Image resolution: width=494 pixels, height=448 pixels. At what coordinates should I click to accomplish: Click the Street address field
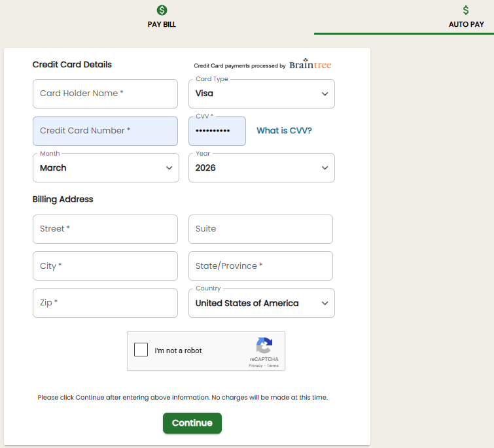pos(105,229)
